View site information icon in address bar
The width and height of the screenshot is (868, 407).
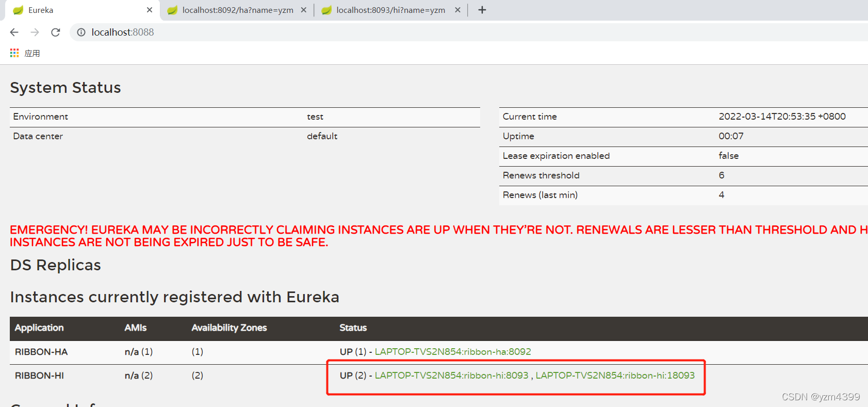tap(81, 32)
